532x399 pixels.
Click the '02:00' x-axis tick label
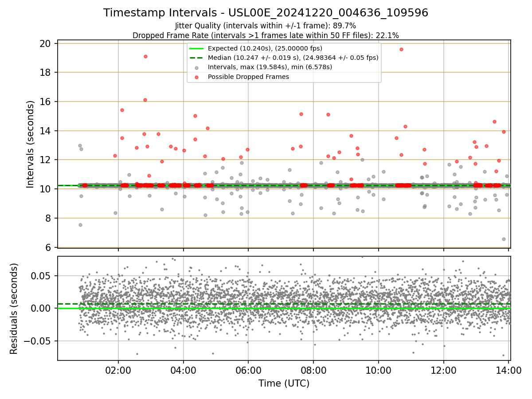118,370
